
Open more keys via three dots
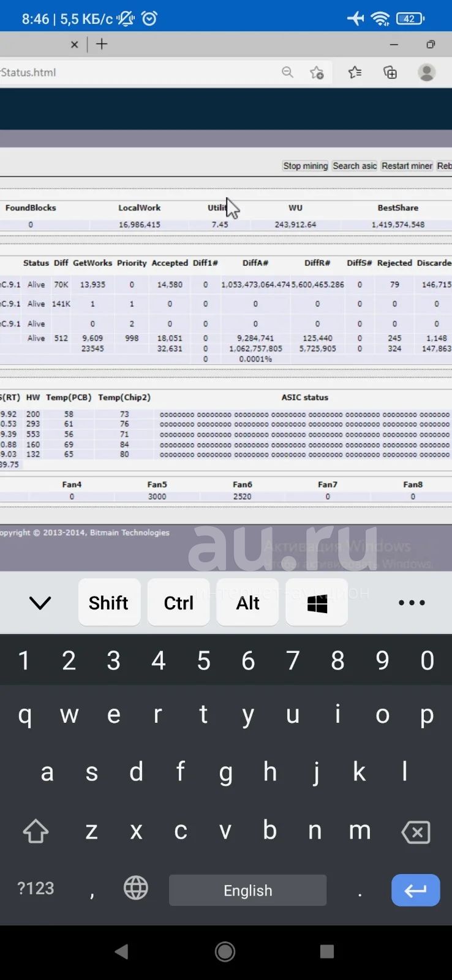click(x=412, y=603)
